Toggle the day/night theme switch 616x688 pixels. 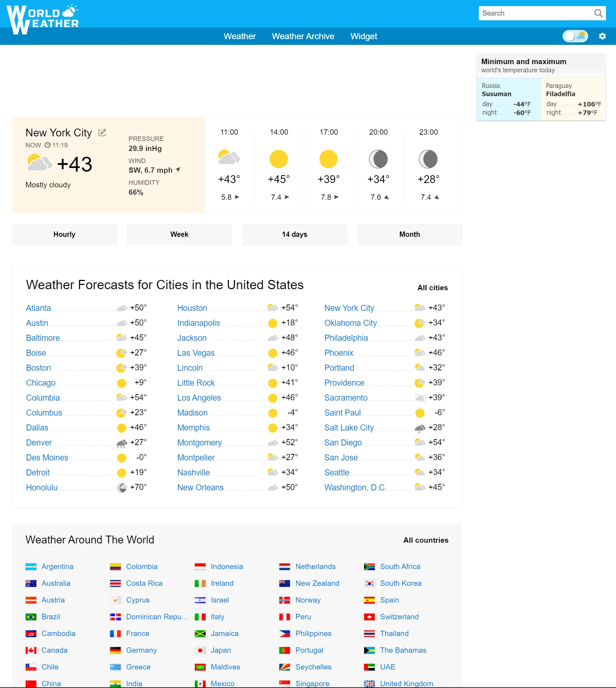click(x=575, y=36)
